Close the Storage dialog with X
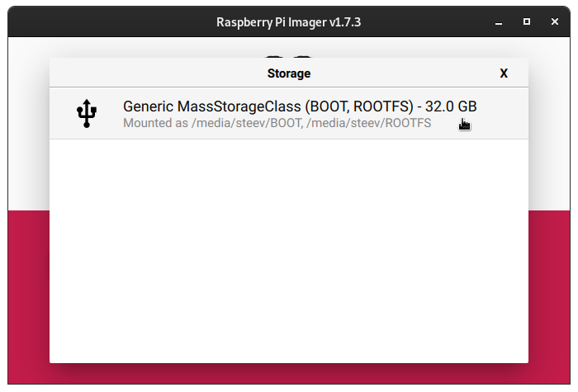Screen dimensions: 578x392 pos(504,73)
